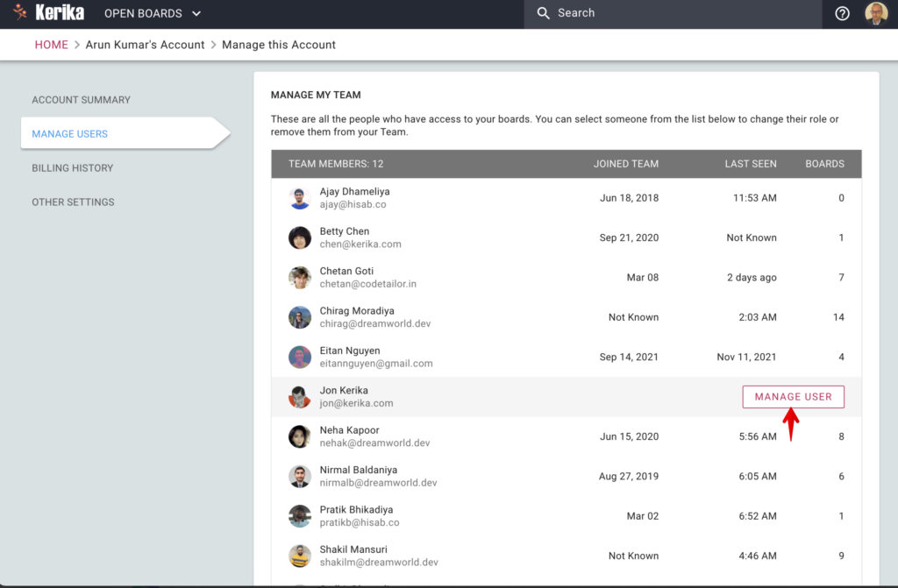
Task: Click Chirag Moradiya's boards count 14
Action: pyautogui.click(x=838, y=317)
